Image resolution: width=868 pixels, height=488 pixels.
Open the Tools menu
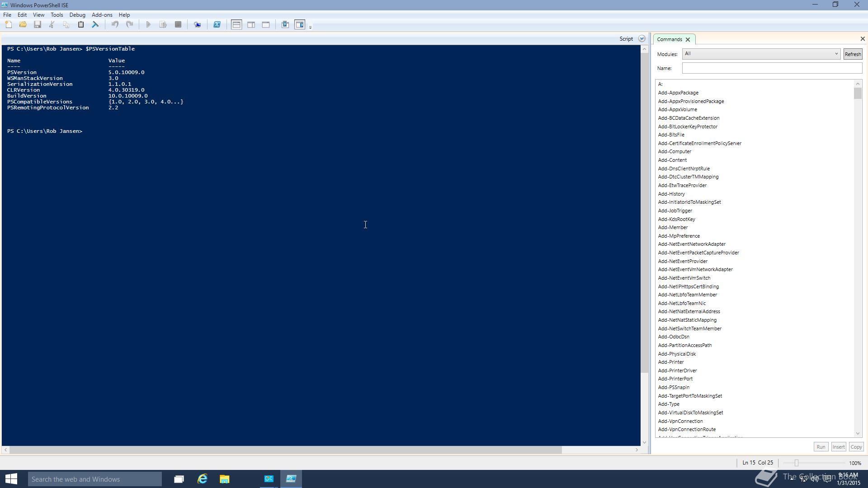click(57, 15)
